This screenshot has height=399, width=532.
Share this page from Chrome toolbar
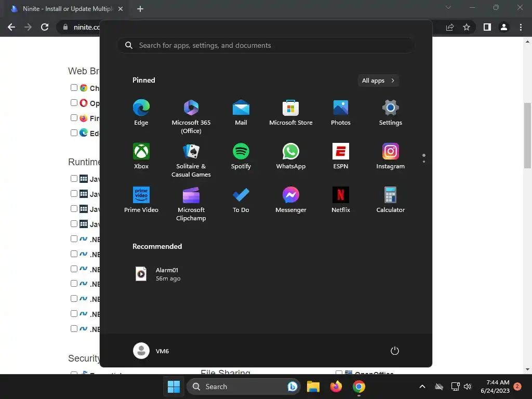[450, 27]
